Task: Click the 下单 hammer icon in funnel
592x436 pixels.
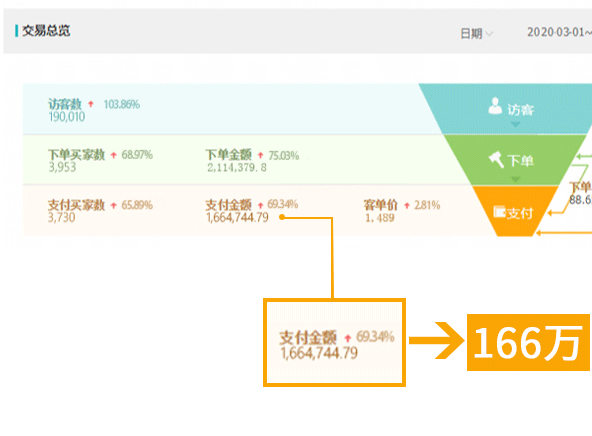Action: (x=496, y=160)
